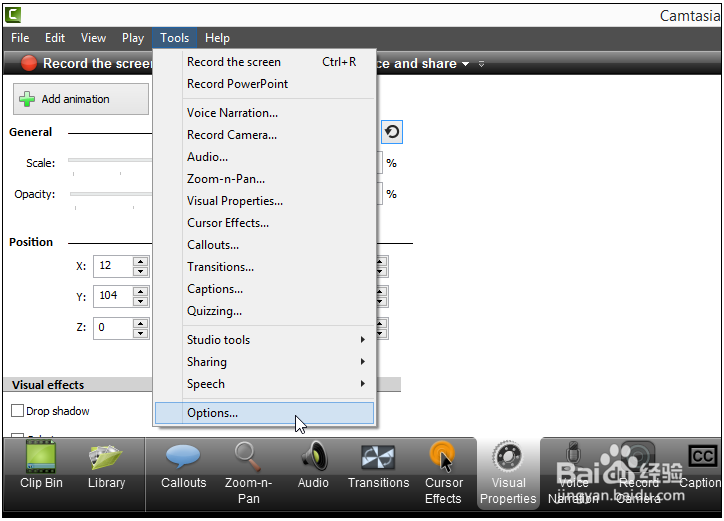Click the X position input field

pyautogui.click(x=113, y=266)
